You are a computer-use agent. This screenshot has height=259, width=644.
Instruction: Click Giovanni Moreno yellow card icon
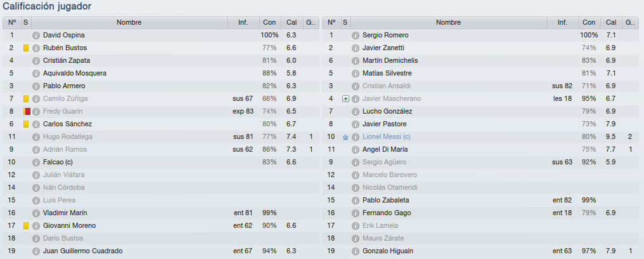click(26, 226)
